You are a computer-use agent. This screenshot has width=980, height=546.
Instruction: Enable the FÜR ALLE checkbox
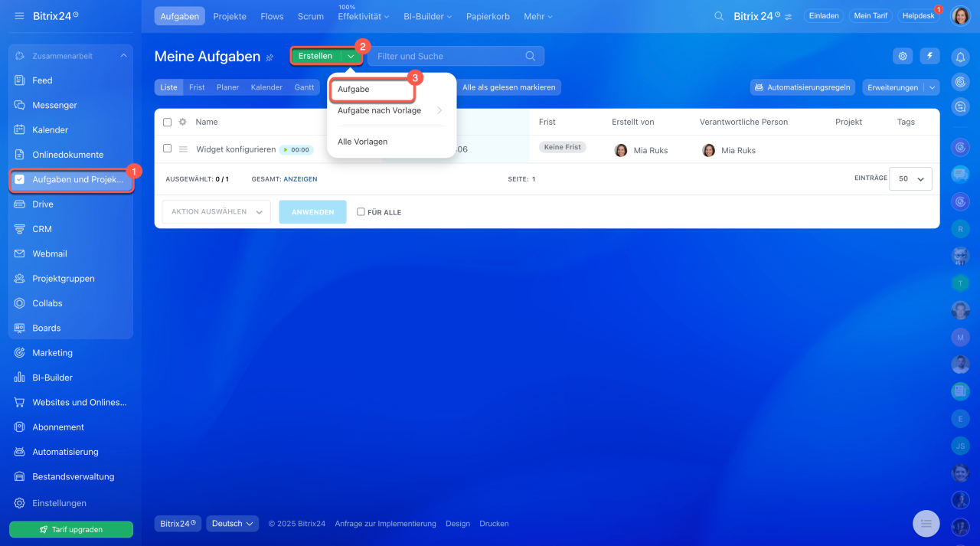361,212
